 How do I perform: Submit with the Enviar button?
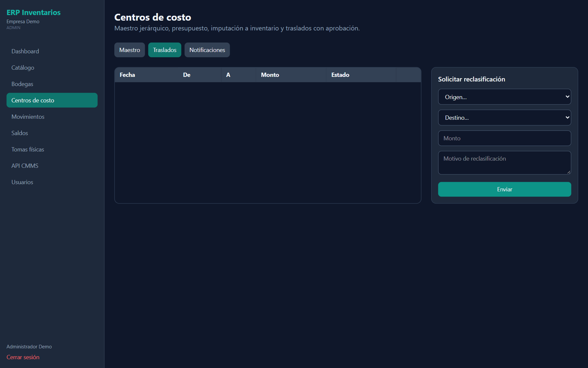(505, 189)
